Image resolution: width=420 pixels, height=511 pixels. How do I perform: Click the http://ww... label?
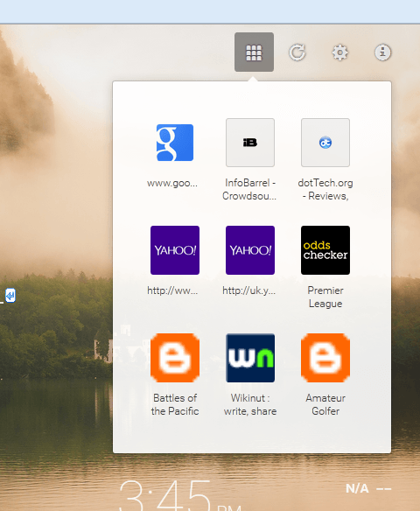[172, 290]
